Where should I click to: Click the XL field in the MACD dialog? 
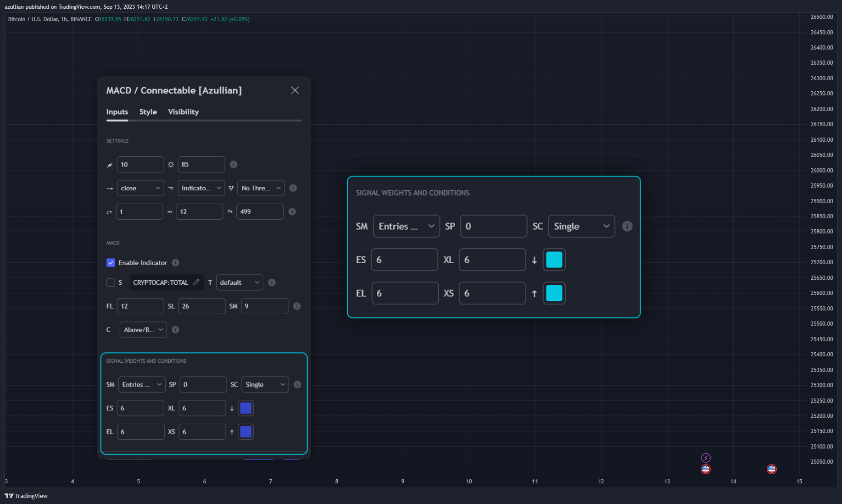[x=202, y=408]
